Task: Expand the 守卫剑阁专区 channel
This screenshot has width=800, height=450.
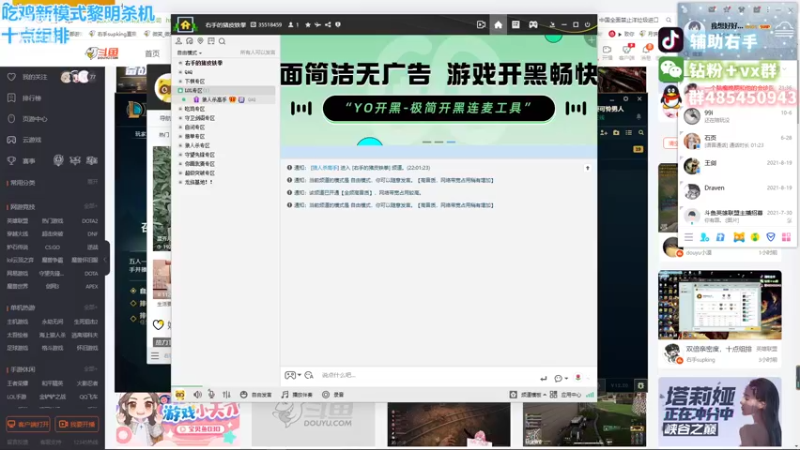Action: (180, 118)
